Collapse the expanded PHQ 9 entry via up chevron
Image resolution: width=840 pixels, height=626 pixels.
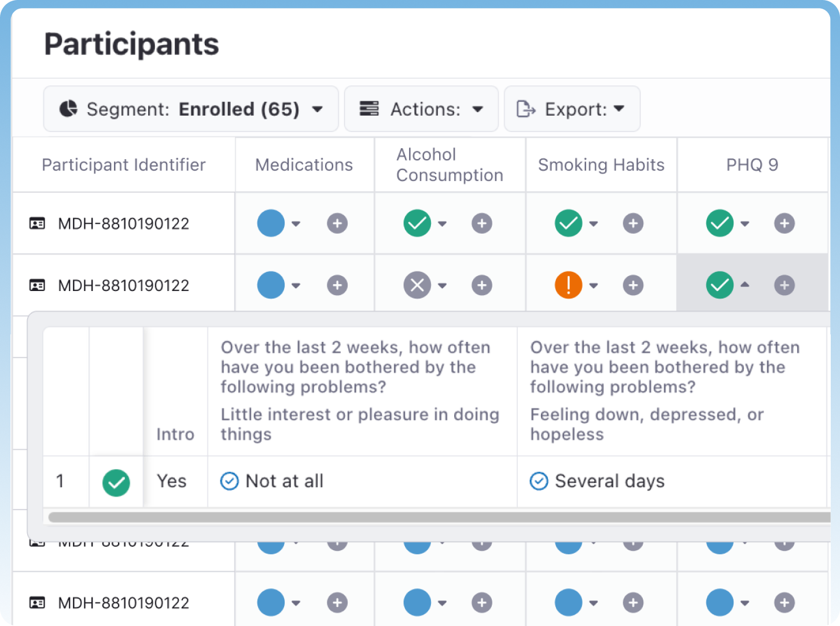[x=745, y=285]
